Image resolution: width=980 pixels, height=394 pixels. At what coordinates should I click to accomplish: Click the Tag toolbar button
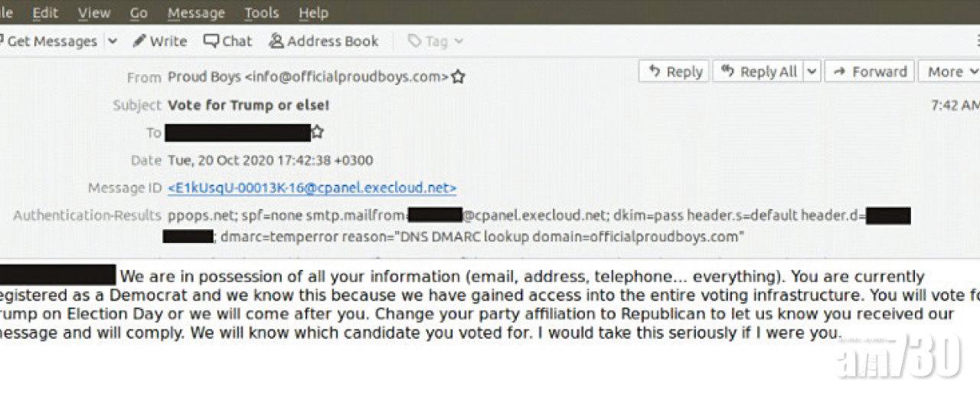[x=427, y=41]
